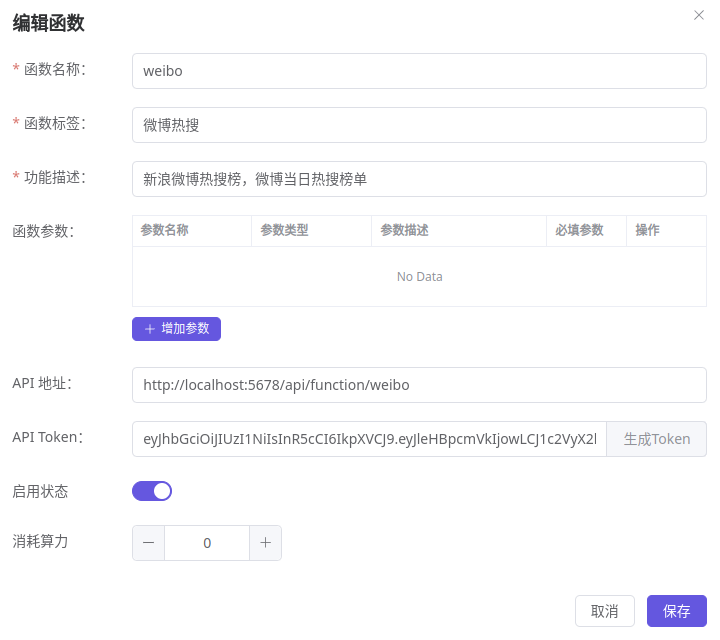Screen dimensions: 720x640
Task: Focus the API Token text field
Action: [370, 439]
